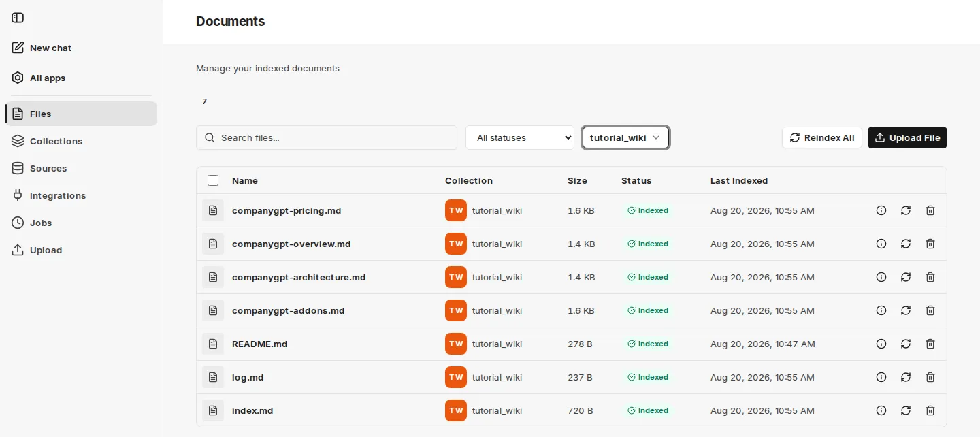Delete log.md via trash icon
This screenshot has width=980, height=437.
click(x=930, y=377)
